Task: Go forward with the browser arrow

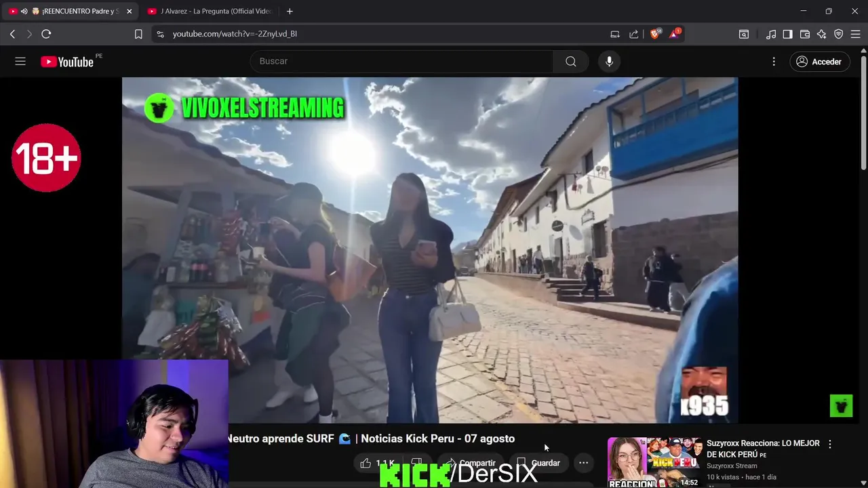Action: [29, 34]
